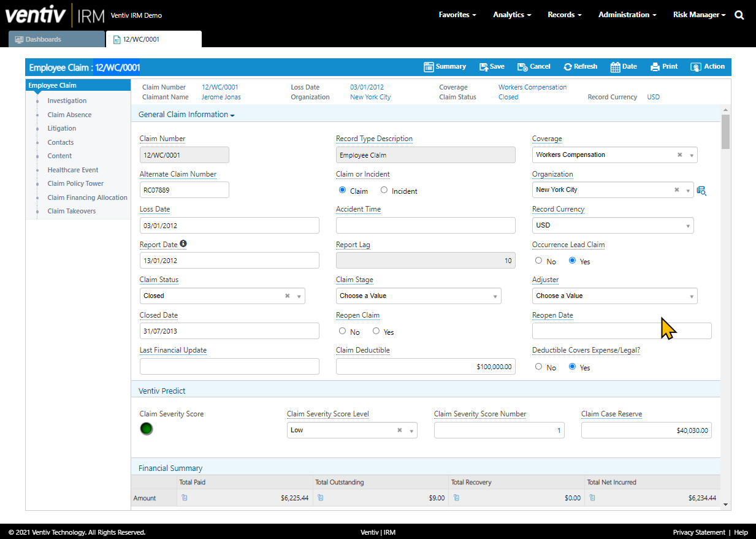756x539 pixels.
Task: Set Reopen Claim to No
Action: [x=342, y=331]
